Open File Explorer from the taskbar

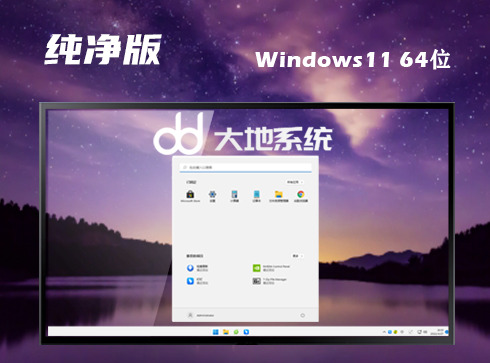pyautogui.click(x=226, y=332)
